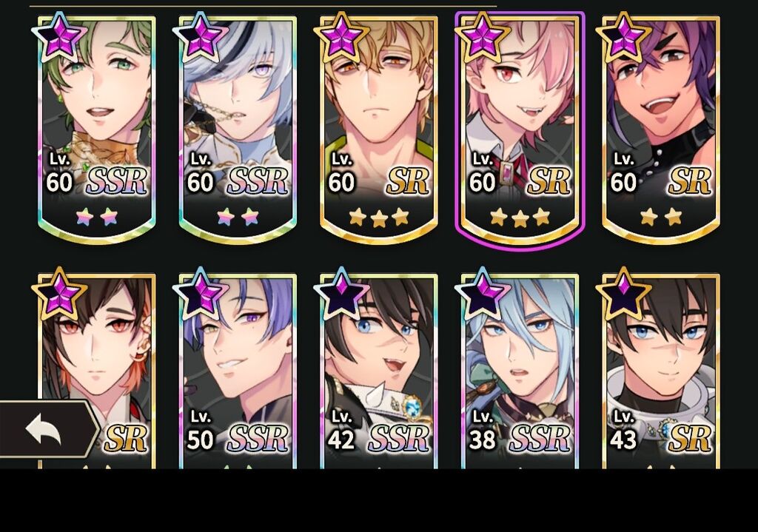Click purple star badge on green-haired card
758x532 pixels.
(x=59, y=37)
